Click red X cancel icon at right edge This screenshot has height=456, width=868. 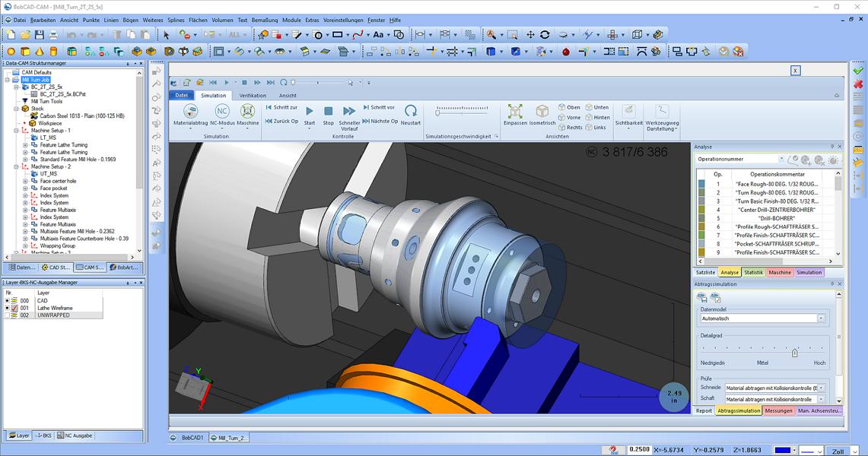858,84
